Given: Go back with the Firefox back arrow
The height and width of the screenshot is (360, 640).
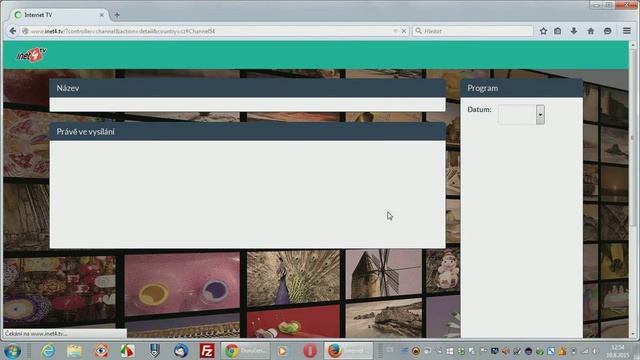Looking at the screenshot, I should click(13, 31).
